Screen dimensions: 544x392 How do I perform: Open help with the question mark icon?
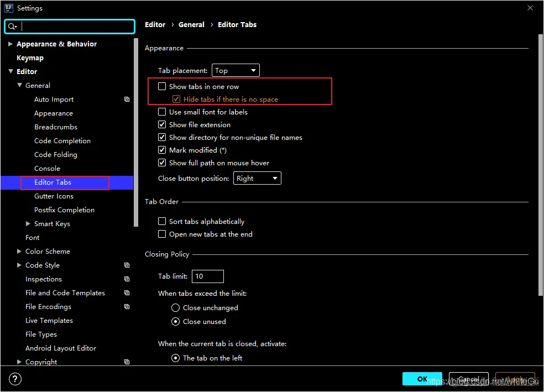[x=15, y=379]
